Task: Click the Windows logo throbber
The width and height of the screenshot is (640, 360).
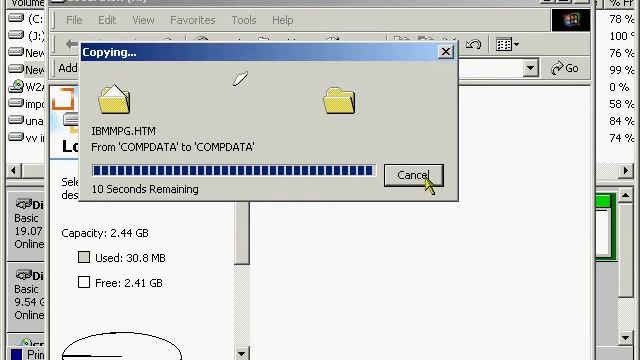Action: tap(571, 20)
